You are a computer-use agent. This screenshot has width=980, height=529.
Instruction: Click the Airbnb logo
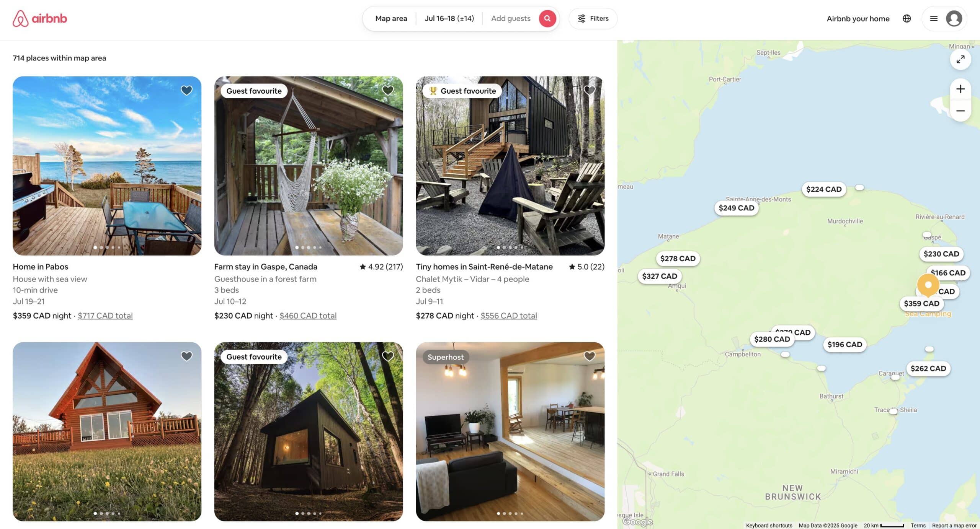[40, 18]
